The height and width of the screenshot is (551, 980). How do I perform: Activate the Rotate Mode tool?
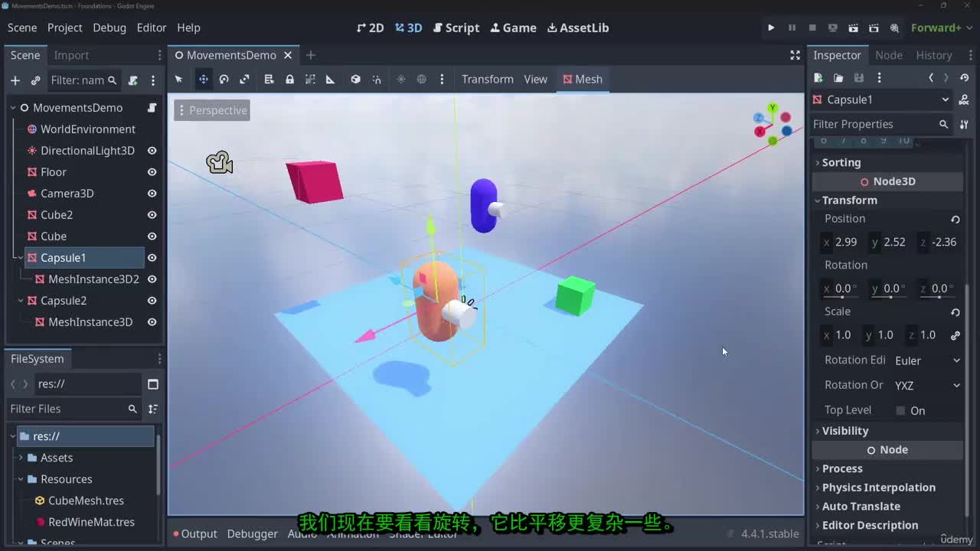[x=224, y=79]
